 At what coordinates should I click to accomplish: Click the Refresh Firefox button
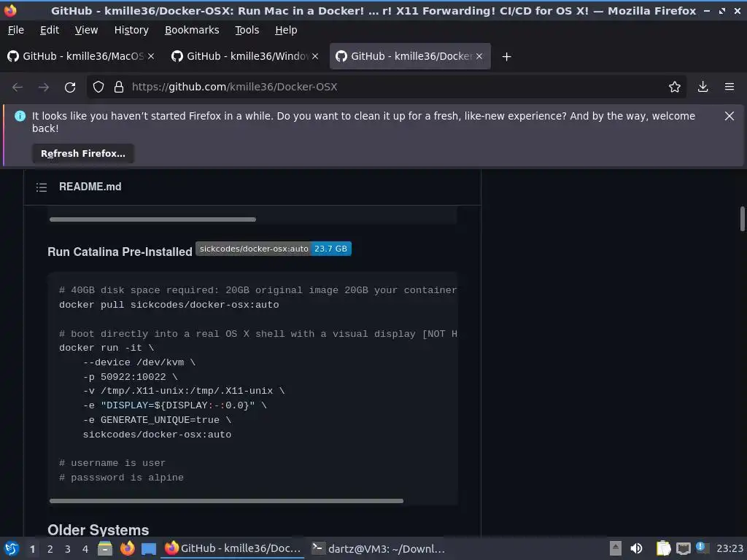pos(83,154)
